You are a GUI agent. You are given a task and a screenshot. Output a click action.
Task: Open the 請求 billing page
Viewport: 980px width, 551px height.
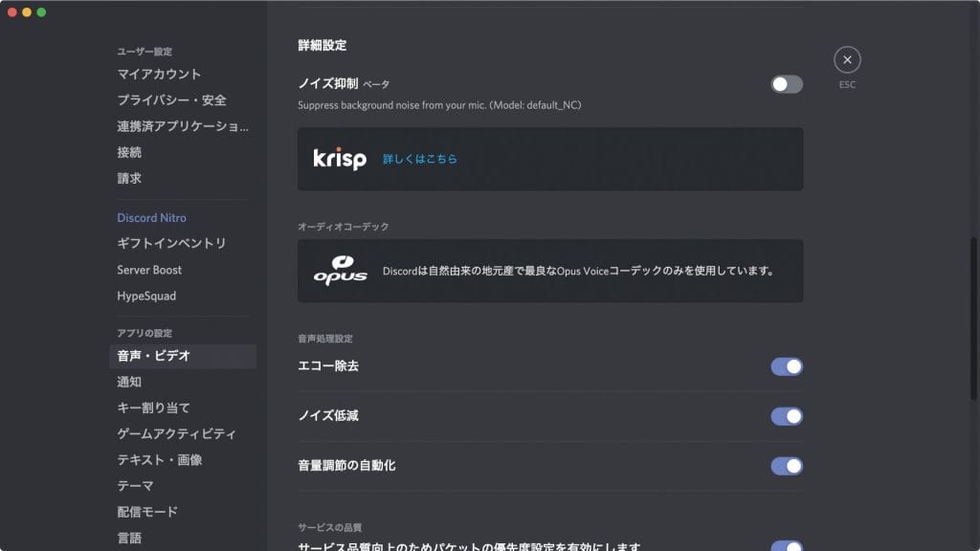(129, 178)
